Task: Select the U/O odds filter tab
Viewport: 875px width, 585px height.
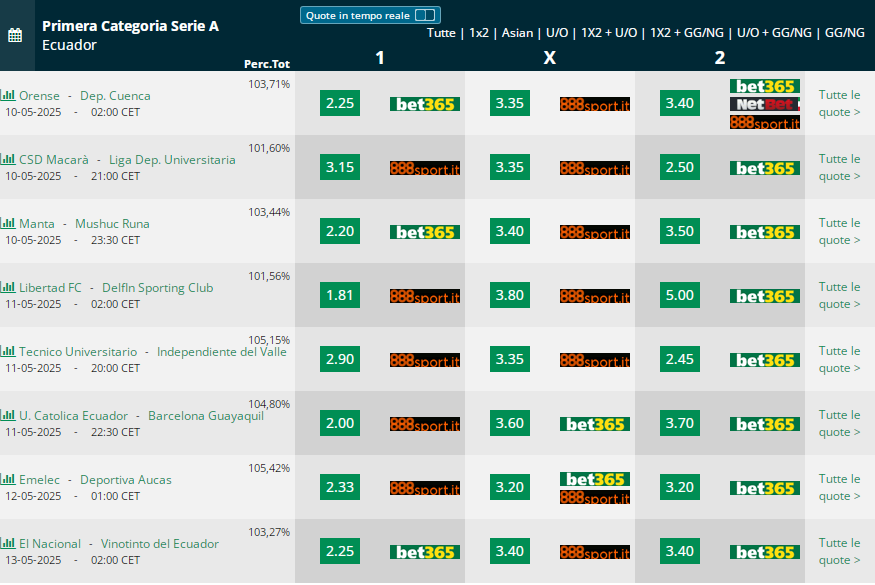Action: 557,33
